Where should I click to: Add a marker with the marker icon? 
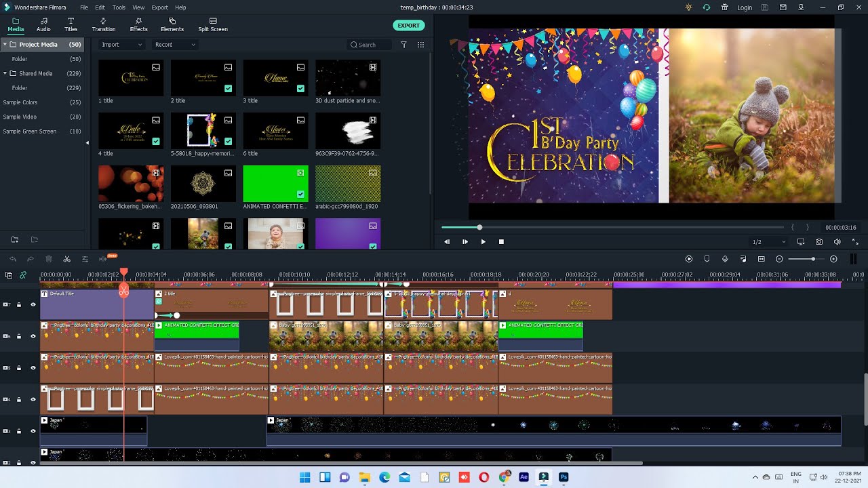[707, 259]
